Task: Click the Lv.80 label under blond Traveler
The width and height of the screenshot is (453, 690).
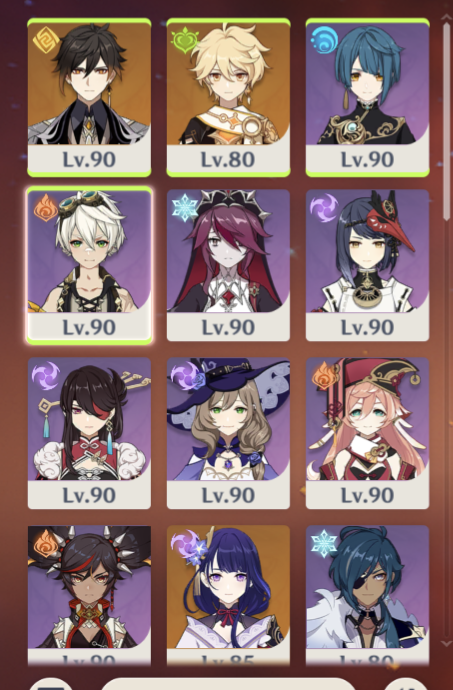Action: [x=228, y=159]
